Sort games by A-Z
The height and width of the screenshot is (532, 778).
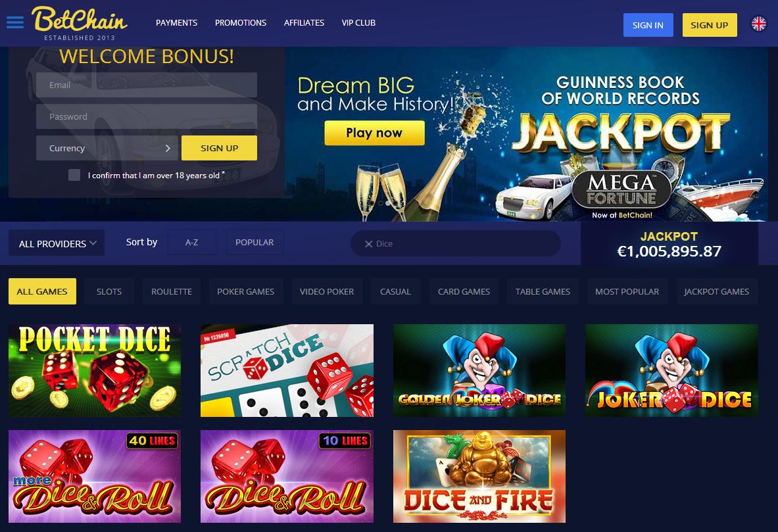[x=192, y=242]
